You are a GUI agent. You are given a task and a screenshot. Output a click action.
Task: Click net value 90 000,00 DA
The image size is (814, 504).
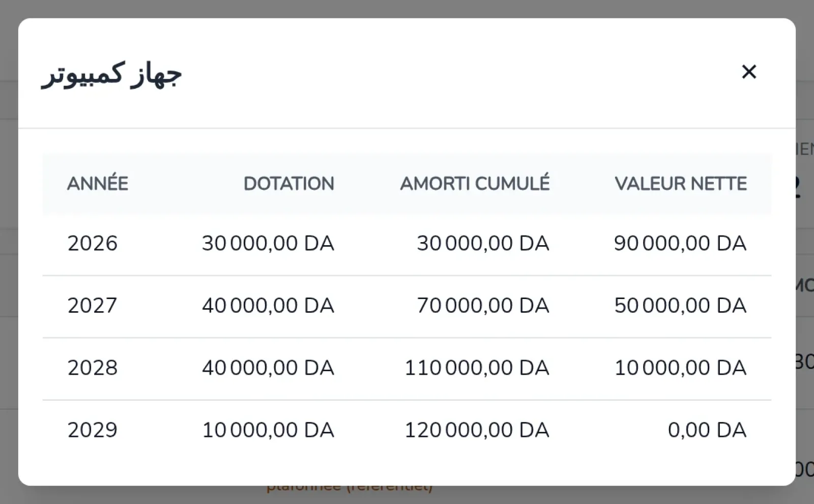[x=680, y=243]
